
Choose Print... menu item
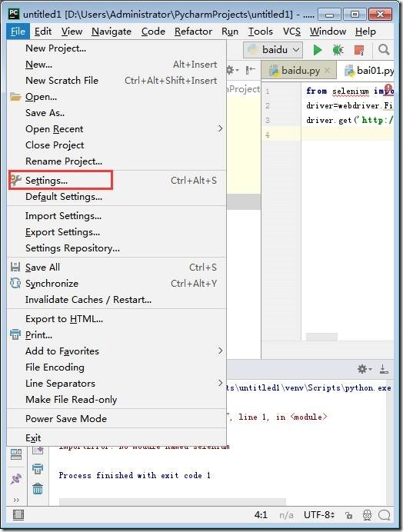[116, 335]
